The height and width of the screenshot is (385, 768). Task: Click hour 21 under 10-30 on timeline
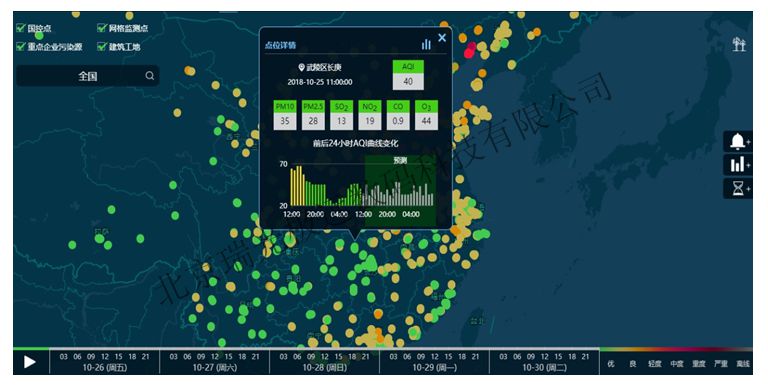click(x=585, y=357)
